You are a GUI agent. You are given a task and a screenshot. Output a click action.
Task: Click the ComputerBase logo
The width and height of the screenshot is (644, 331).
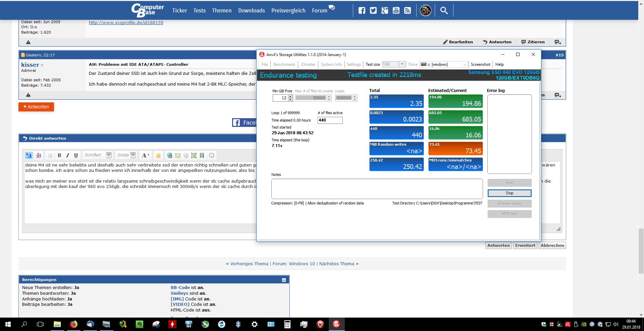coord(148,10)
